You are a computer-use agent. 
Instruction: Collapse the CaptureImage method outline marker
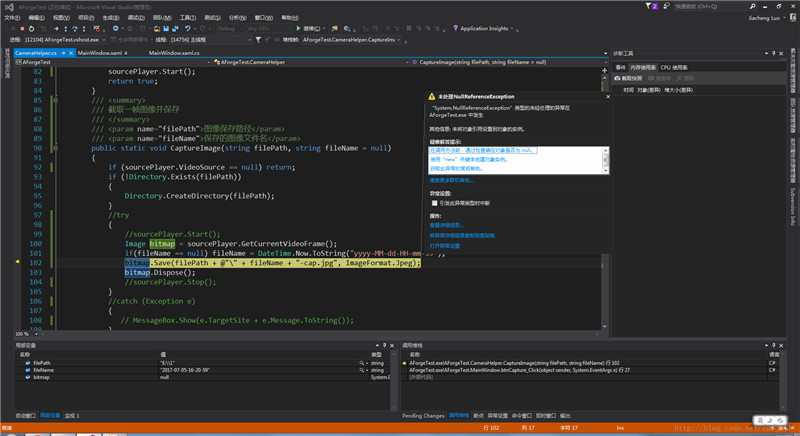pyautogui.click(x=54, y=147)
